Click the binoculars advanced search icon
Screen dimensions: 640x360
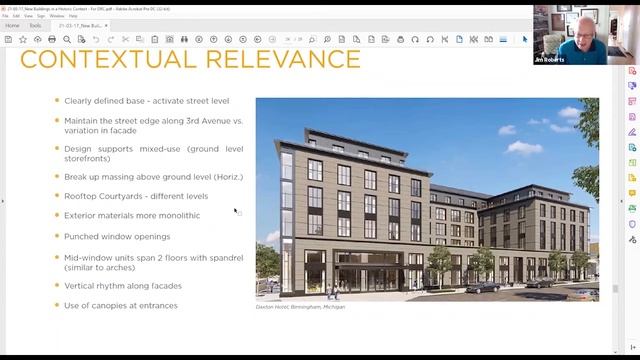(184, 39)
